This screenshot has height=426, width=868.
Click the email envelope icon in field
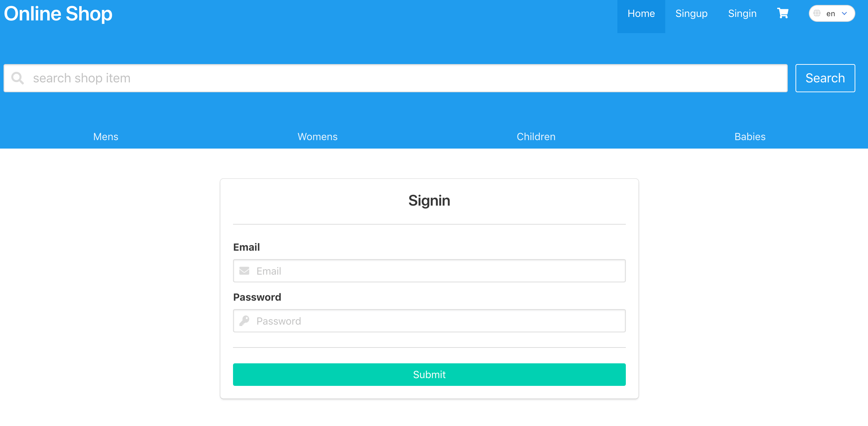244,271
